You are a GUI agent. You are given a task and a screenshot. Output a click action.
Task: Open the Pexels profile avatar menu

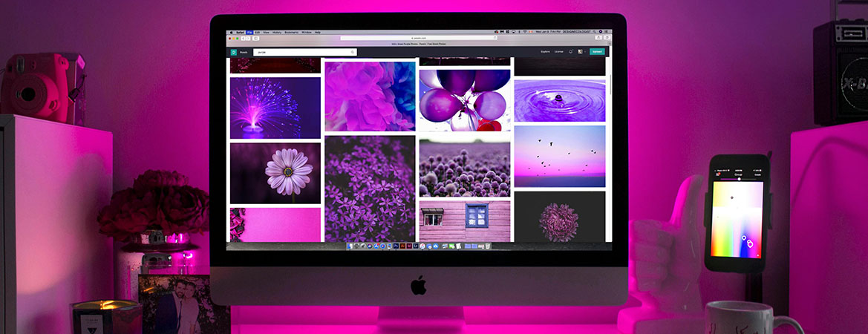pos(580,51)
